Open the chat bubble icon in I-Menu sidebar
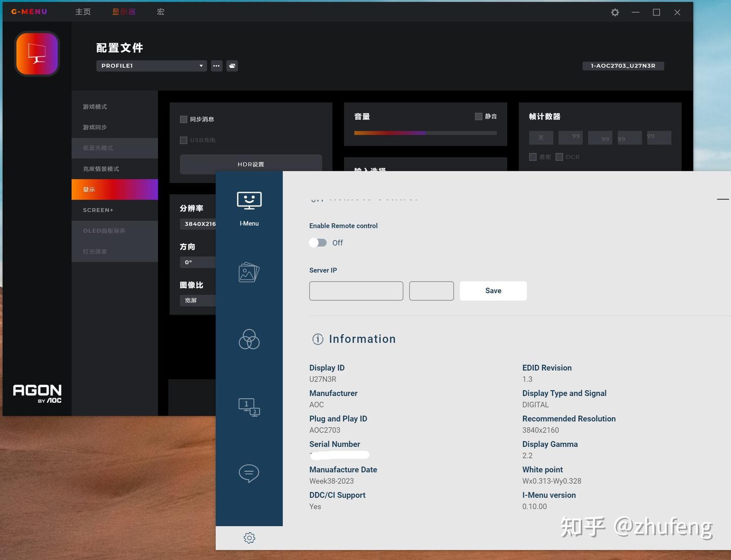The height and width of the screenshot is (560, 731). (x=249, y=473)
